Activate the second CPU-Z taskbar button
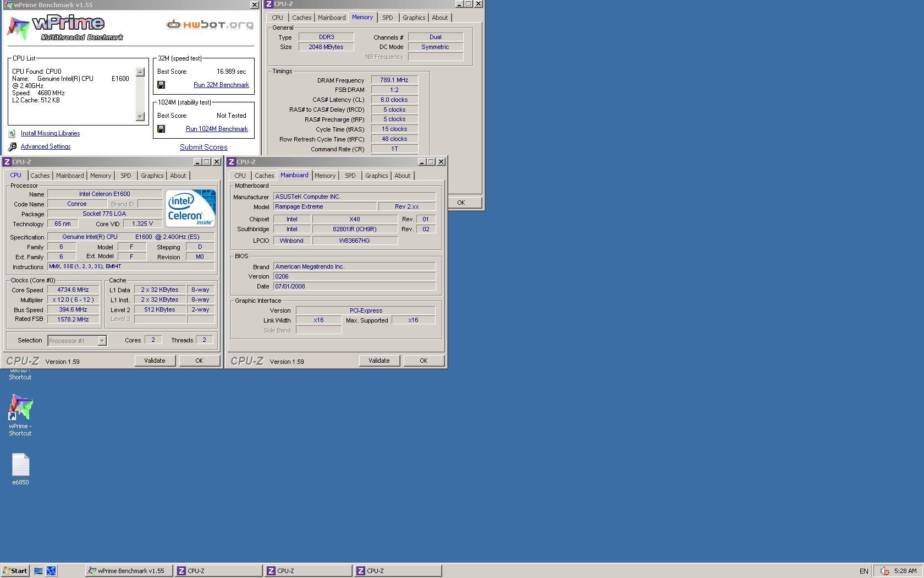The height and width of the screenshot is (578, 924). tap(308, 571)
